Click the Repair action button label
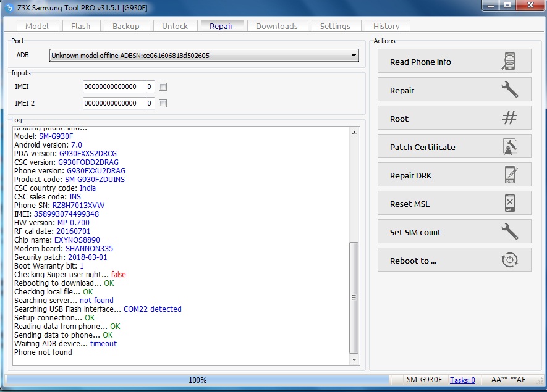Image resolution: width=547 pixels, height=392 pixels. pyautogui.click(x=402, y=90)
